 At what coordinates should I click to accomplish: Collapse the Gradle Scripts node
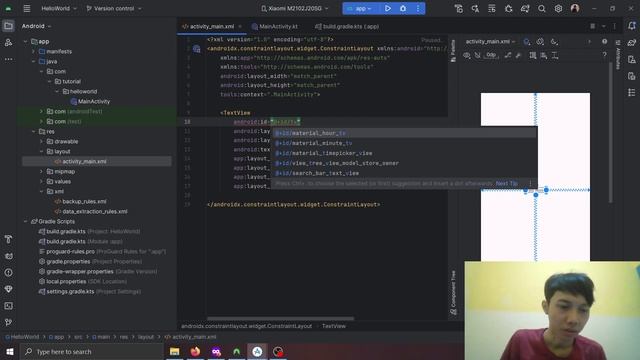[25, 222]
